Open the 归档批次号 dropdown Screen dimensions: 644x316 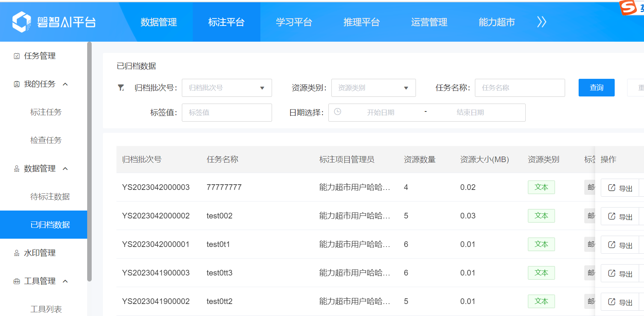click(x=227, y=88)
